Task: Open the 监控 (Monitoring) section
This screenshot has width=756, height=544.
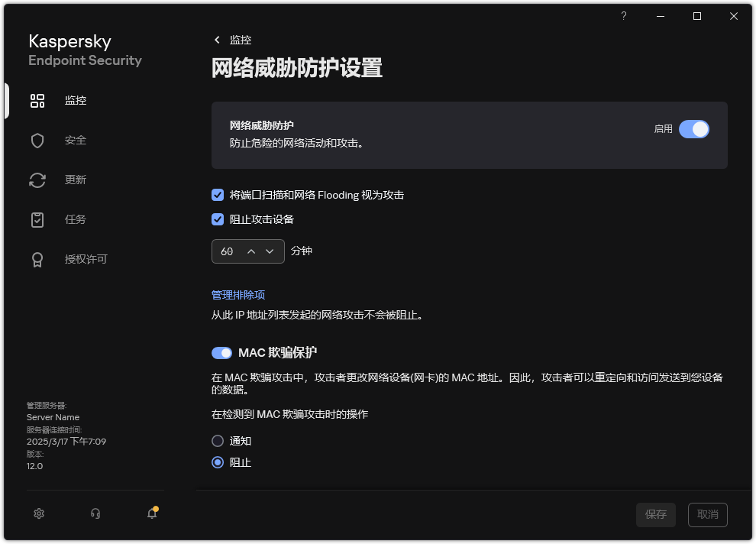Action: [76, 100]
